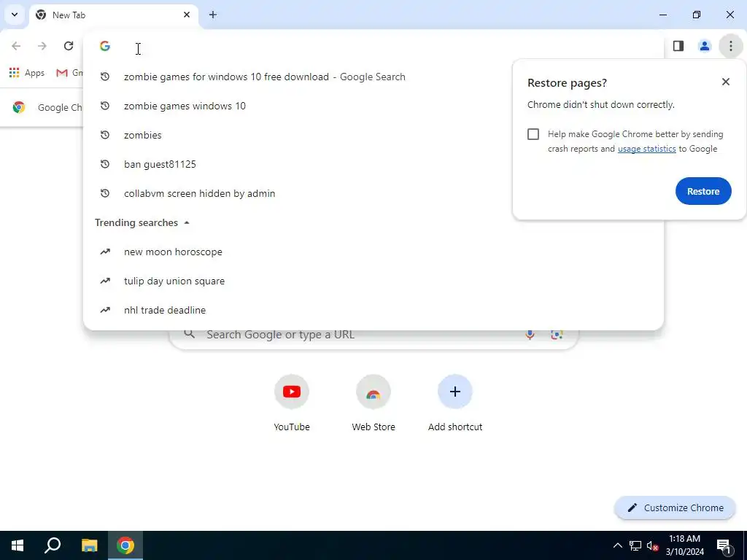747x560 pixels.
Task: Open network status tray icon
Action: pos(635,545)
